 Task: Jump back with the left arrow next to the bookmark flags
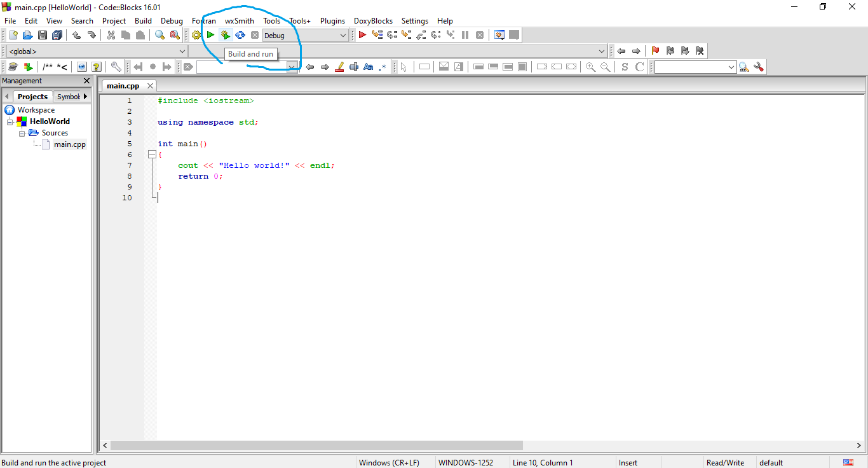point(621,51)
